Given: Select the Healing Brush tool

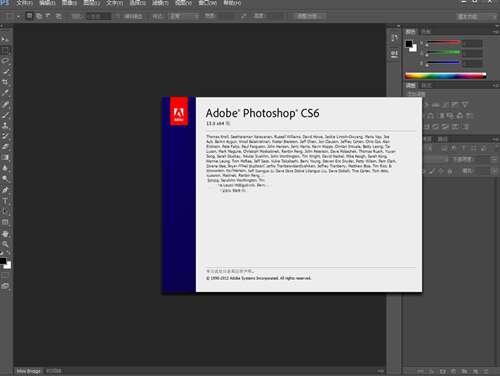Looking at the screenshot, I should click(5, 105).
